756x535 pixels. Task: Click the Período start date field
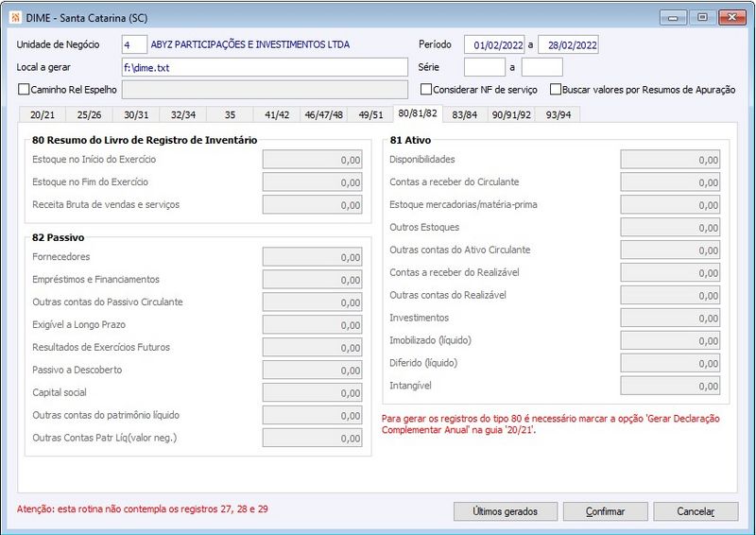click(x=494, y=44)
